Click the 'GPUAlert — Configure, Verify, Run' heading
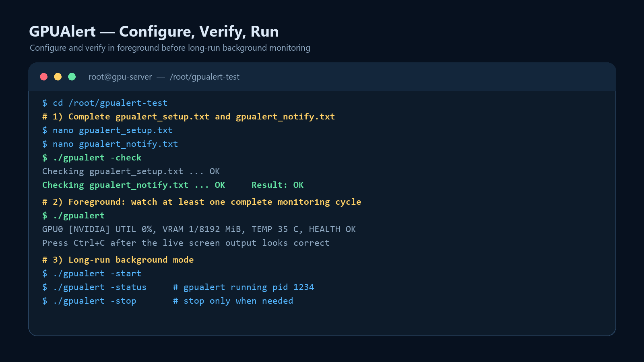This screenshot has width=644, height=362. pos(154,31)
